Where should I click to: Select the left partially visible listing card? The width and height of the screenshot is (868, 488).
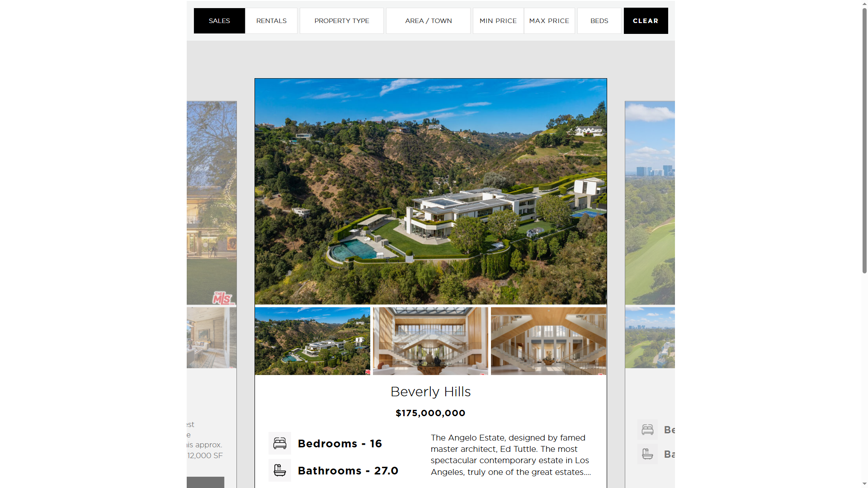point(212,294)
